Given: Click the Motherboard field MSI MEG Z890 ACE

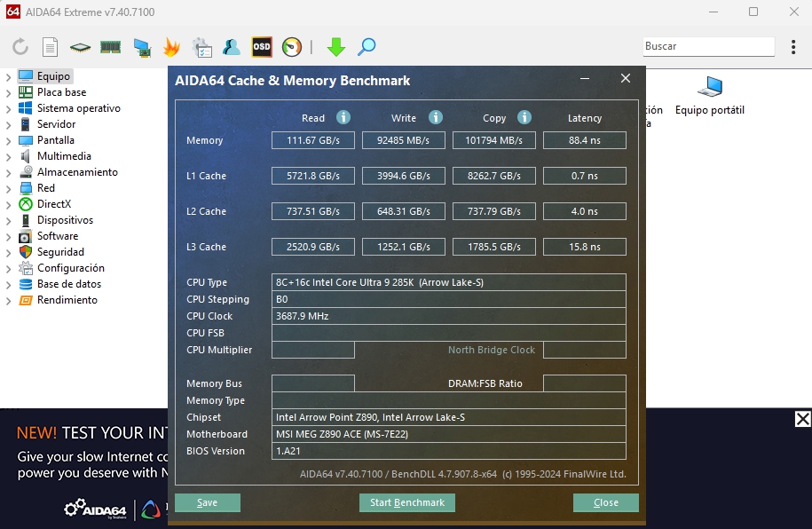Looking at the screenshot, I should pyautogui.click(x=448, y=434).
